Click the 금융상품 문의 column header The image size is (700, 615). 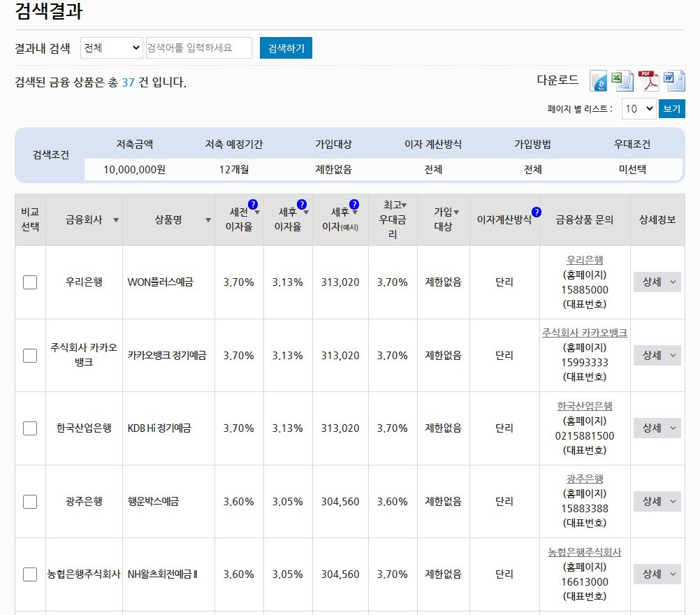584,219
